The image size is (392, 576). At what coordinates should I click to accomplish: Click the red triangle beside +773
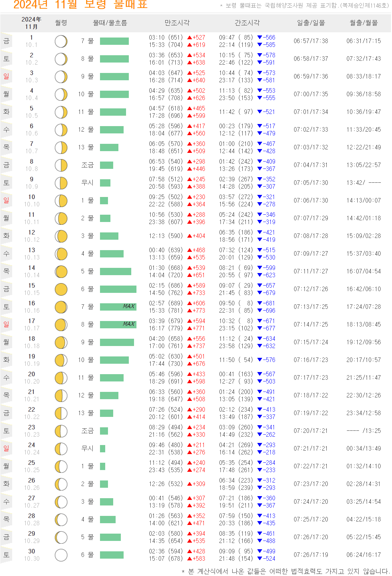(x=189, y=311)
